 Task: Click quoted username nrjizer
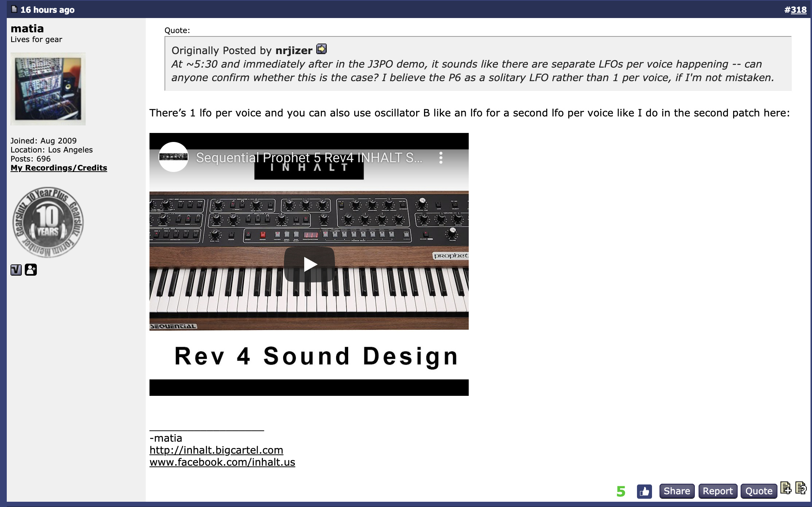pos(294,51)
